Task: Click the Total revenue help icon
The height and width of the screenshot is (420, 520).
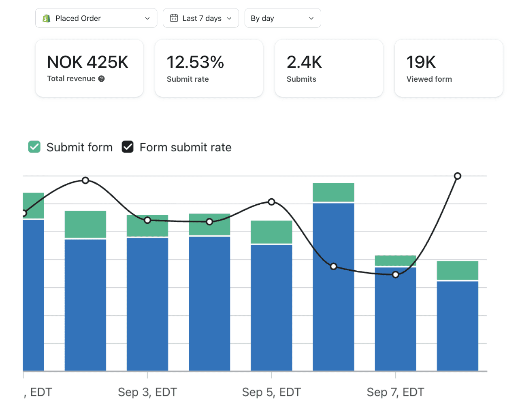Action: click(x=101, y=79)
